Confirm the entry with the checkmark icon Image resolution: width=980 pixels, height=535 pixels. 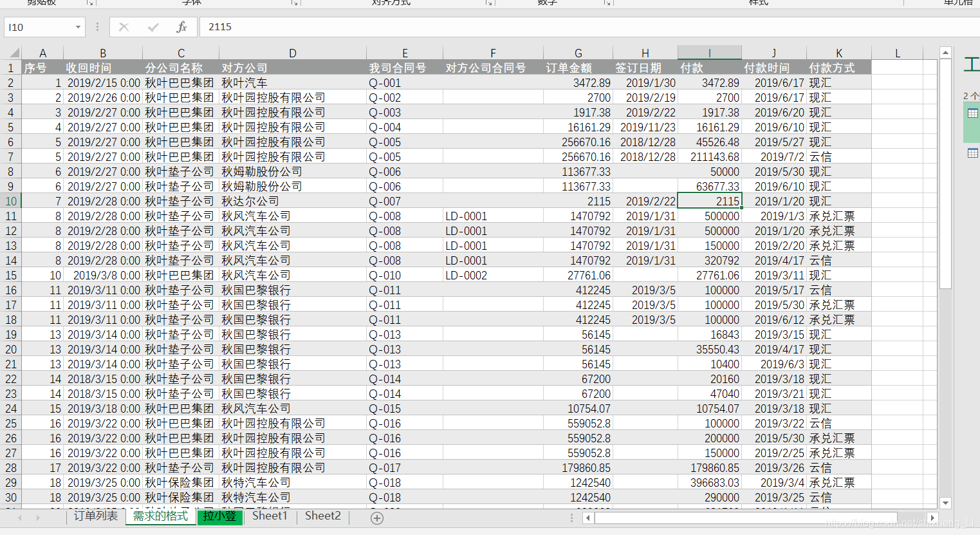[153, 27]
